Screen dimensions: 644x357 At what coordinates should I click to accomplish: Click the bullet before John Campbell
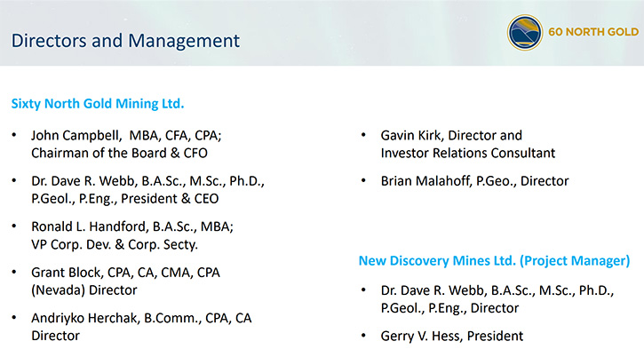click(x=14, y=135)
